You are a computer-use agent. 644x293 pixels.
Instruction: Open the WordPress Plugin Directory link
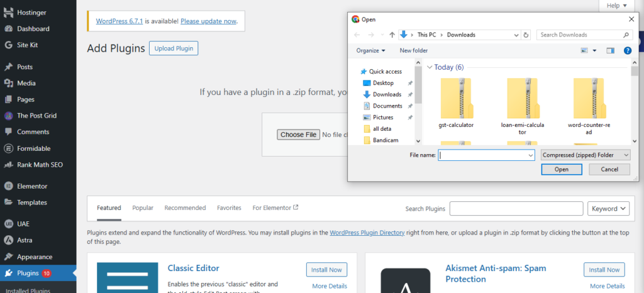(x=367, y=233)
